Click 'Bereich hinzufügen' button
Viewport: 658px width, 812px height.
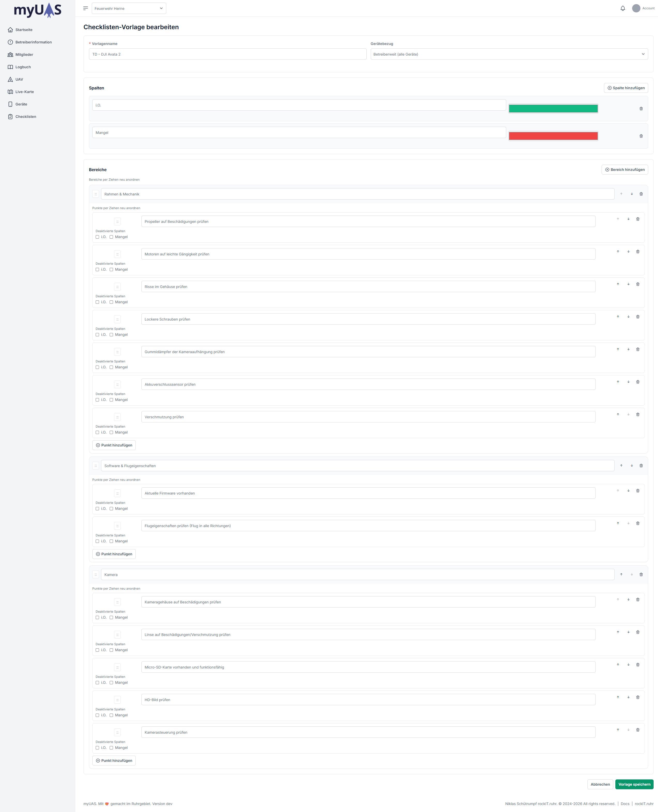[x=624, y=170]
